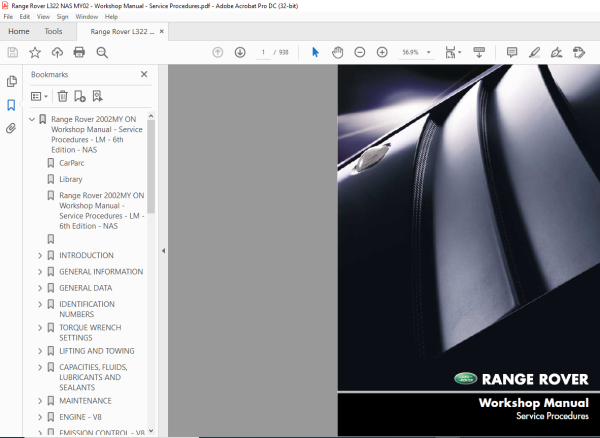Zoom in with plus button
This screenshot has height=438, width=600.
382,52
